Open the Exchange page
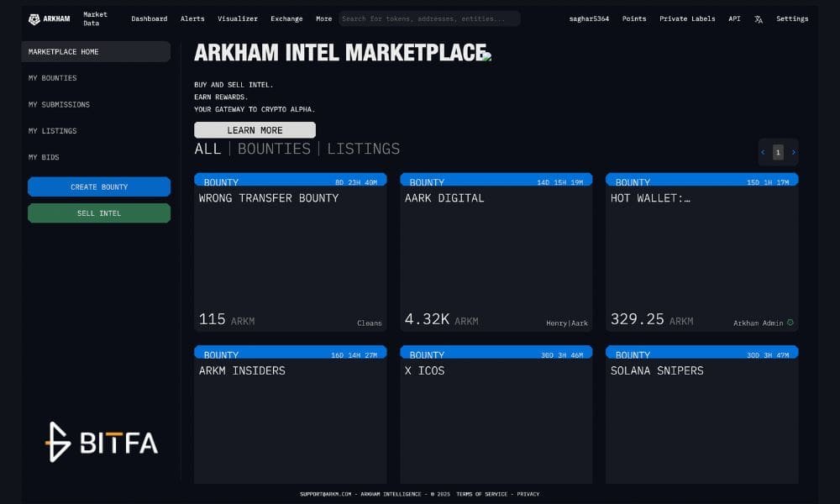The height and width of the screenshot is (504, 840). [x=286, y=18]
